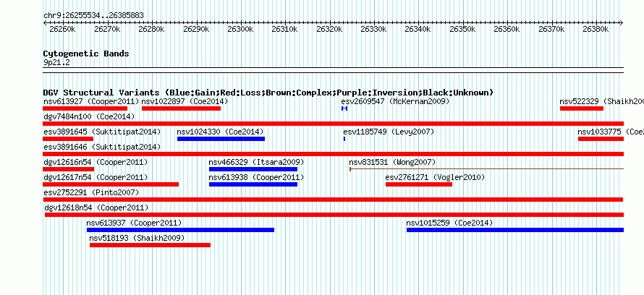Click the 26320k ruler position

[x=329, y=29]
